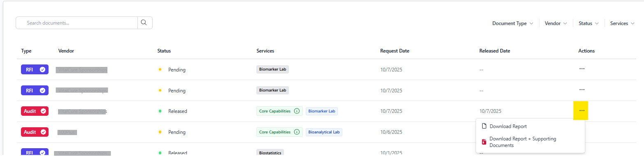Click the 10/1/2025 request date
The width and height of the screenshot is (644, 156).
(391, 153)
